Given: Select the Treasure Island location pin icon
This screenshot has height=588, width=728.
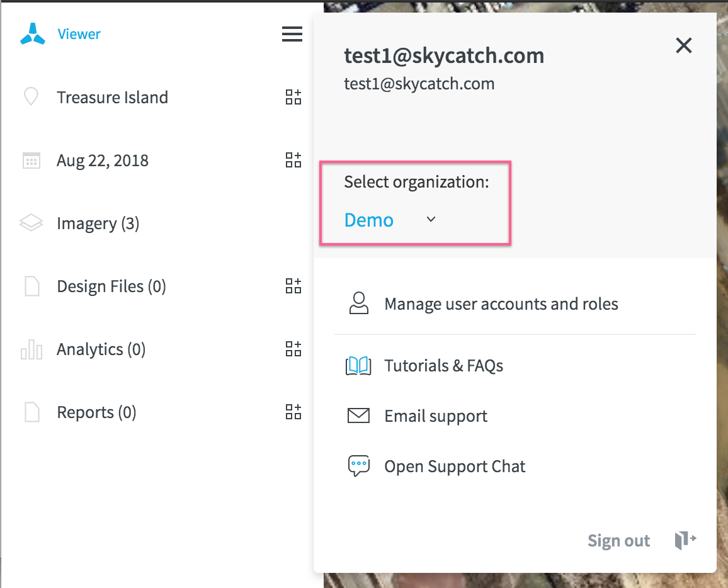Looking at the screenshot, I should 31,97.
